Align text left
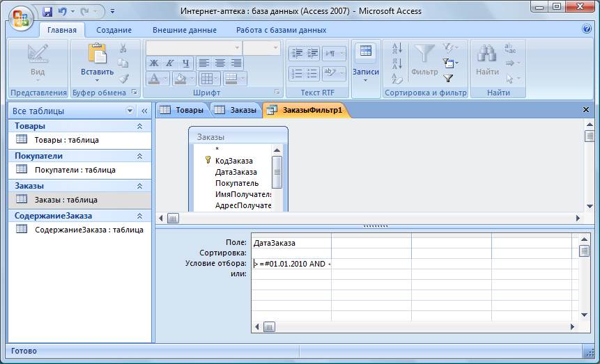 (204, 63)
